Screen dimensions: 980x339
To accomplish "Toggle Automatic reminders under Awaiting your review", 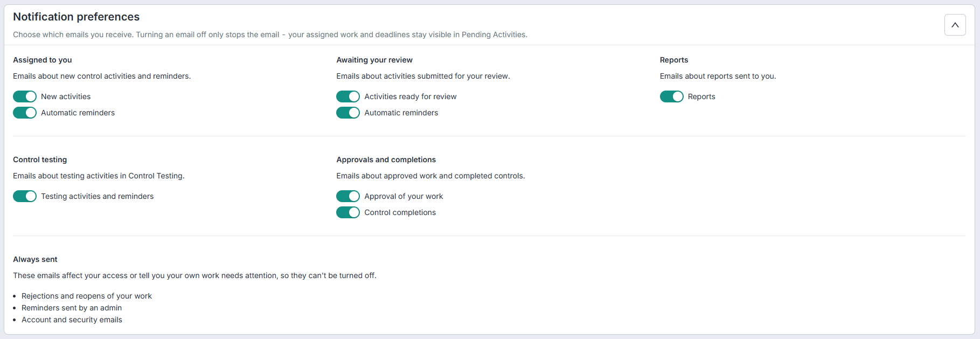I will 348,113.
